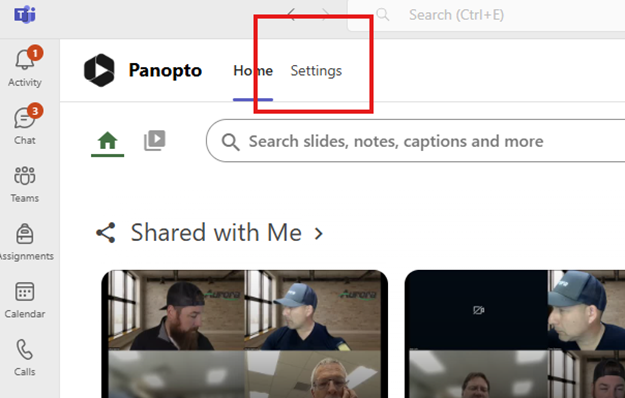Screen dimensions: 625x398
Task: Open the video library icon
Action: pos(155,141)
